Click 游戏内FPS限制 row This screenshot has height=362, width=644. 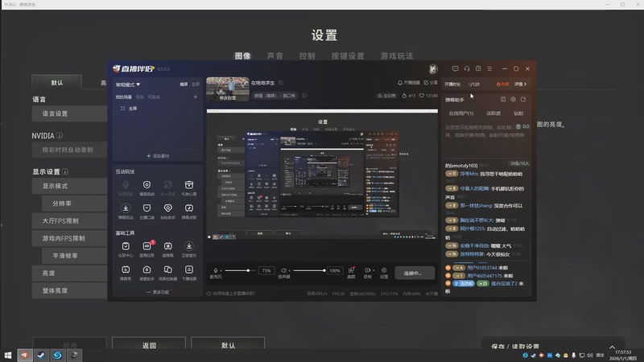pos(69,238)
